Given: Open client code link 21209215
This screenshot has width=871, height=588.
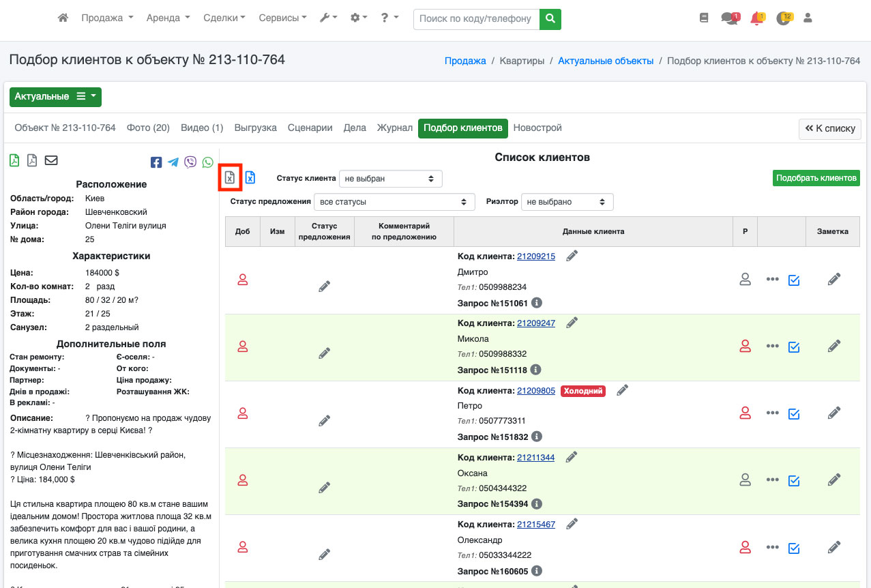Looking at the screenshot, I should 535,256.
